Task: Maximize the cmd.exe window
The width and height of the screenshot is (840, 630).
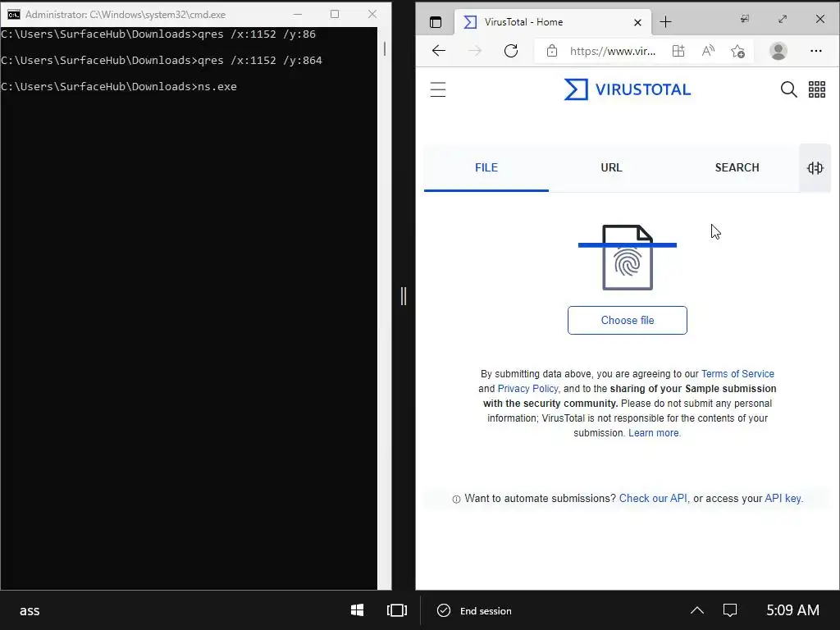Action: 335,14
